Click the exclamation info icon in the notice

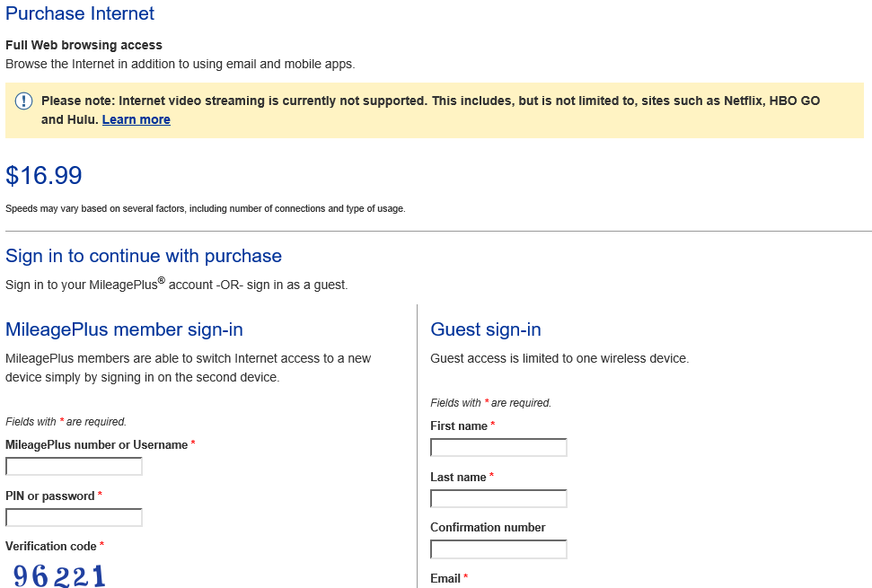(x=23, y=101)
